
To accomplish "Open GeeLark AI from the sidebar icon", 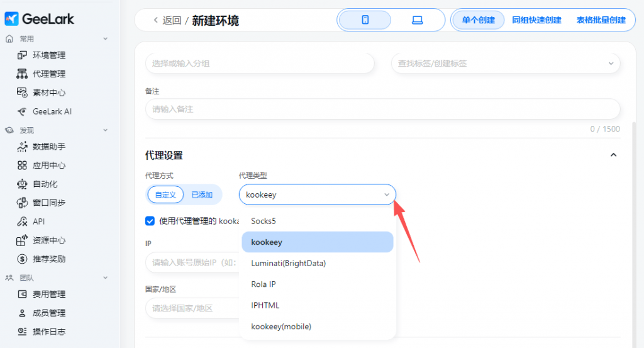I will click(22, 111).
